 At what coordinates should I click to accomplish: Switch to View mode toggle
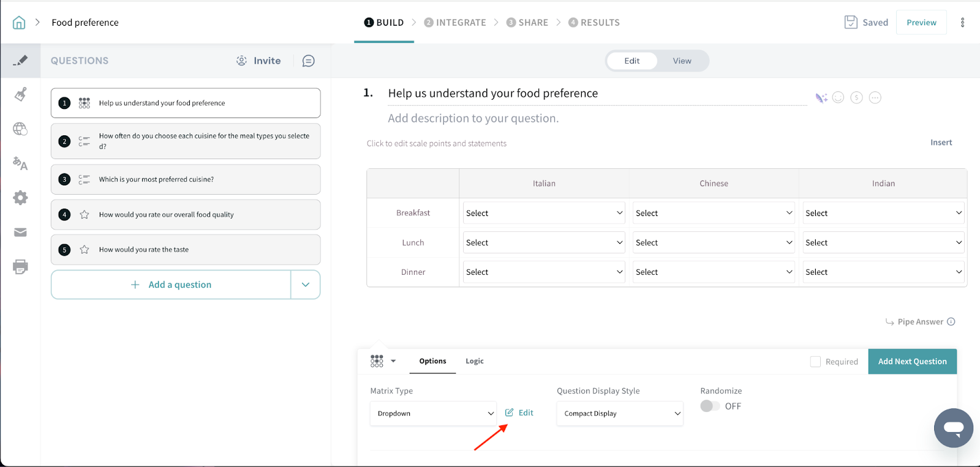(682, 61)
